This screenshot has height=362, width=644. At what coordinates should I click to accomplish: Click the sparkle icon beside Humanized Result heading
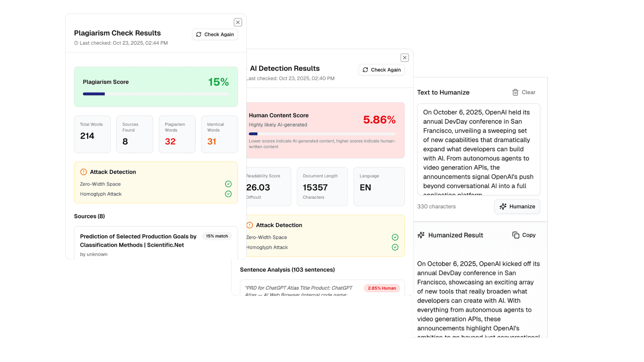pos(421,235)
